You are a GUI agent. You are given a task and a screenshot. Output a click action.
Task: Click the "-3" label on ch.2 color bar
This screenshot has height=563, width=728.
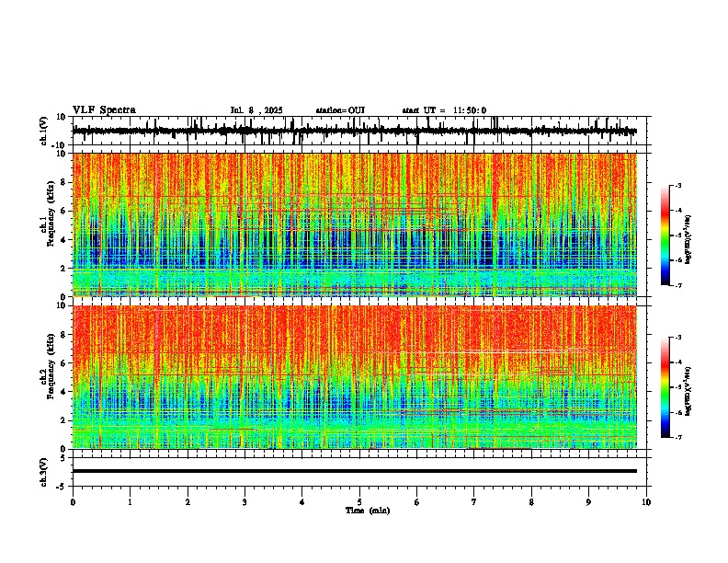[678, 338]
